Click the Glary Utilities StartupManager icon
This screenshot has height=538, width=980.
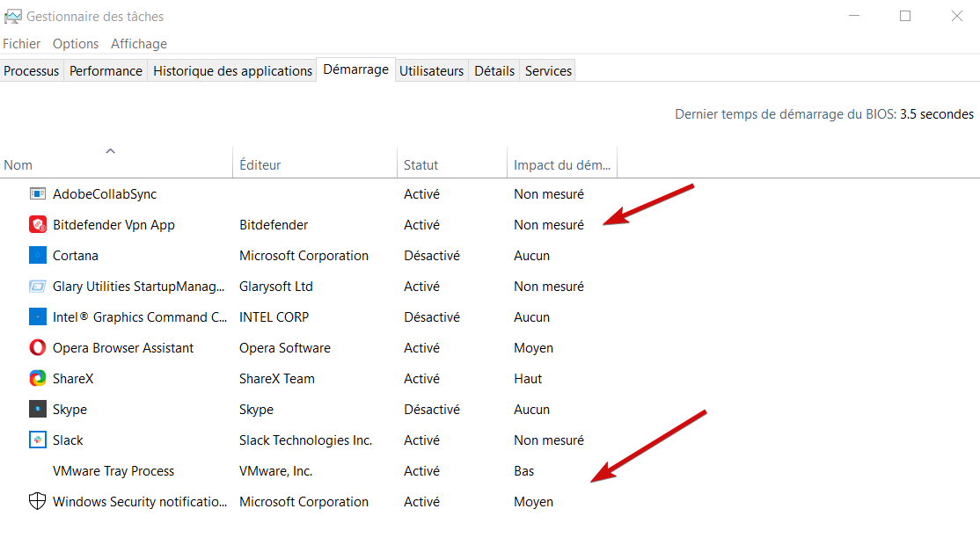38,287
